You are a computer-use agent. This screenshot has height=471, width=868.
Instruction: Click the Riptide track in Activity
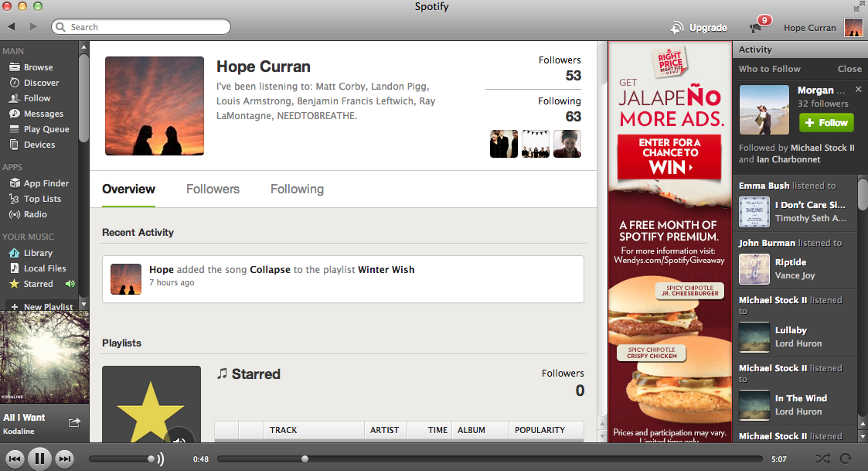tap(791, 262)
